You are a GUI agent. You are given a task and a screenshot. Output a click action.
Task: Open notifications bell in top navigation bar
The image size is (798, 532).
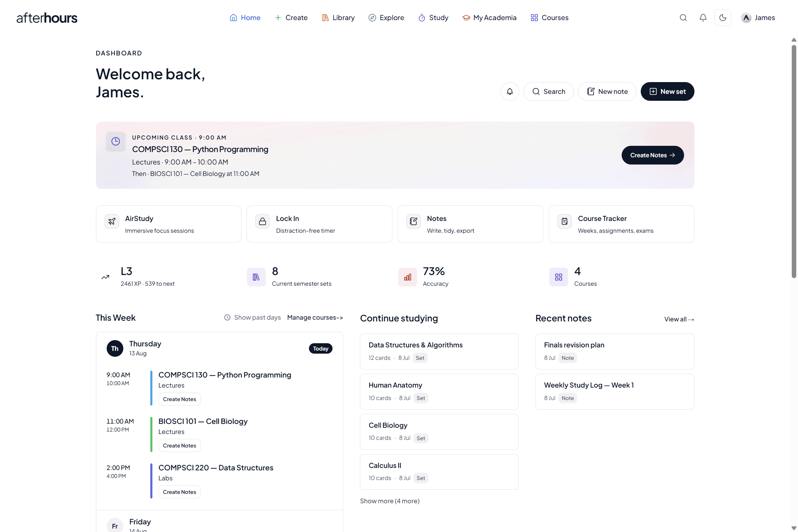(703, 18)
